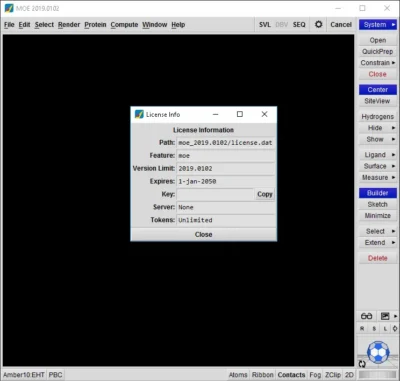This screenshot has width=400, height=381.
Task: Click the rotate arrows icon beside trackball
Action: (x=362, y=364)
